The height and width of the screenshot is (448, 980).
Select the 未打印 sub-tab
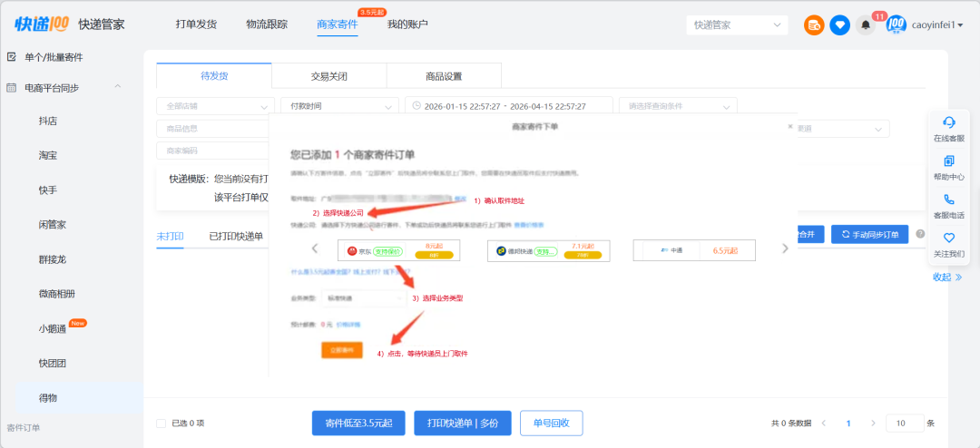point(170,236)
